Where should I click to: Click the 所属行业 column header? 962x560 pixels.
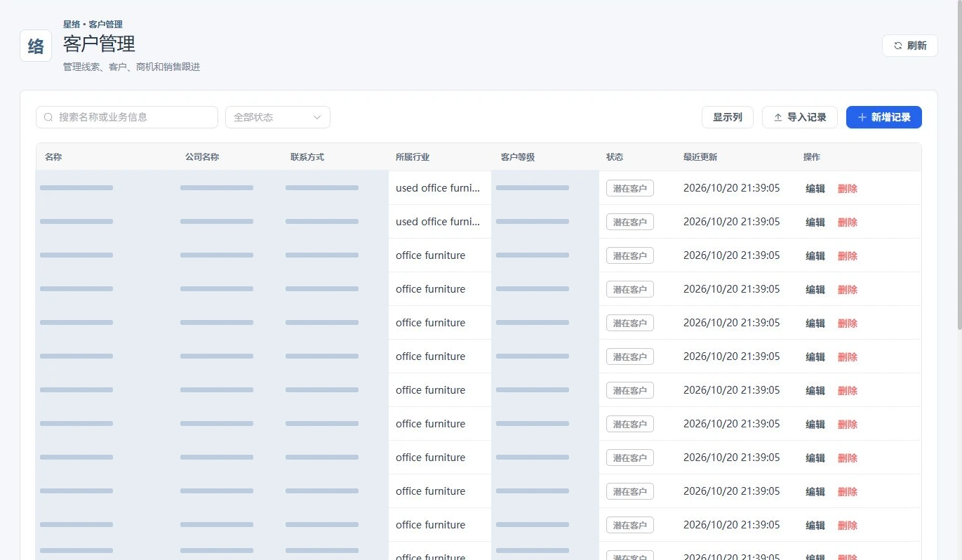pos(413,157)
